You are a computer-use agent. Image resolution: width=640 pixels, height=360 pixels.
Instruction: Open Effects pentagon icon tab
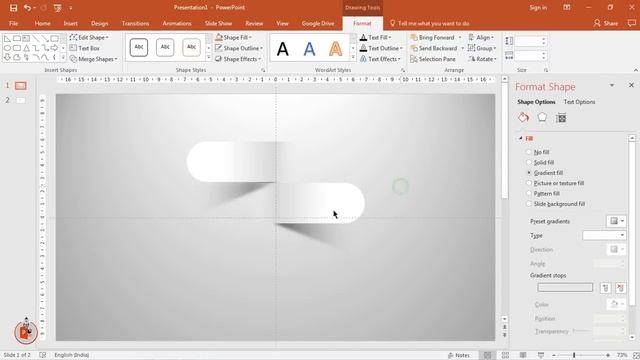click(x=542, y=118)
